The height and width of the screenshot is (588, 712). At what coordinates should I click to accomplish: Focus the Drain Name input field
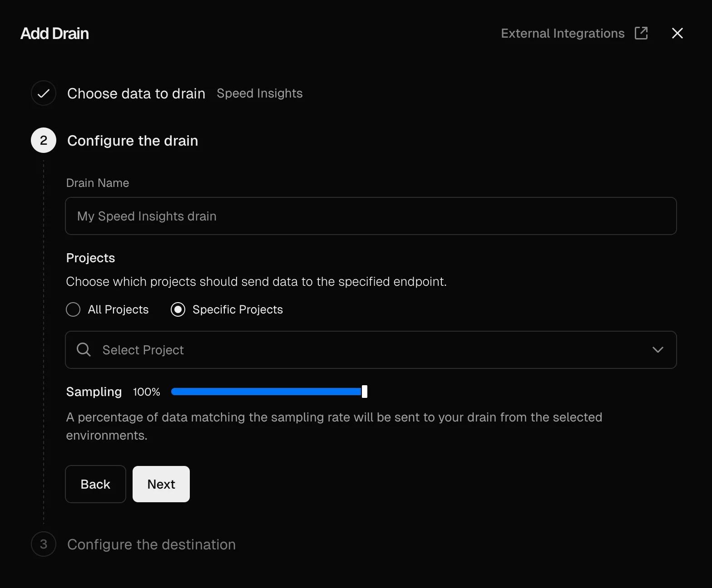coord(371,216)
